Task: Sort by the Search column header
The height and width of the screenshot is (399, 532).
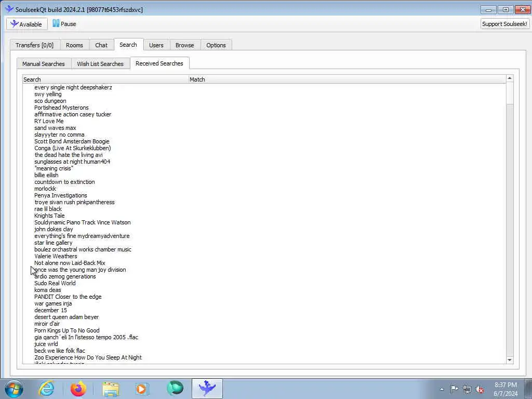Action: pyautogui.click(x=105, y=79)
